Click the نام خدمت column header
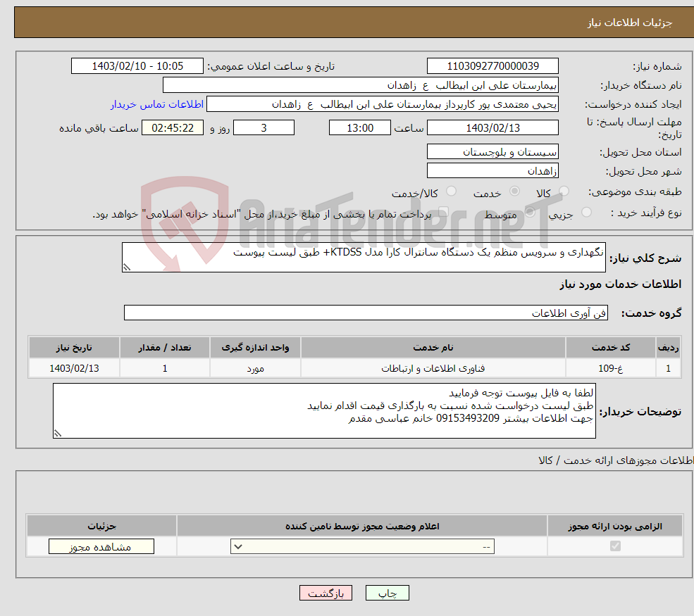694x616 pixels. (433, 348)
